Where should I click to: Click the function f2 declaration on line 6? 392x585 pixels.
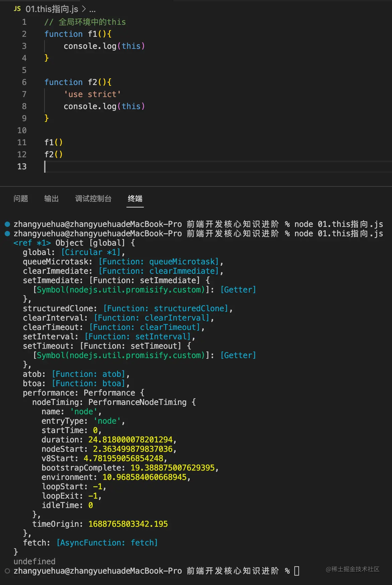pos(78,82)
